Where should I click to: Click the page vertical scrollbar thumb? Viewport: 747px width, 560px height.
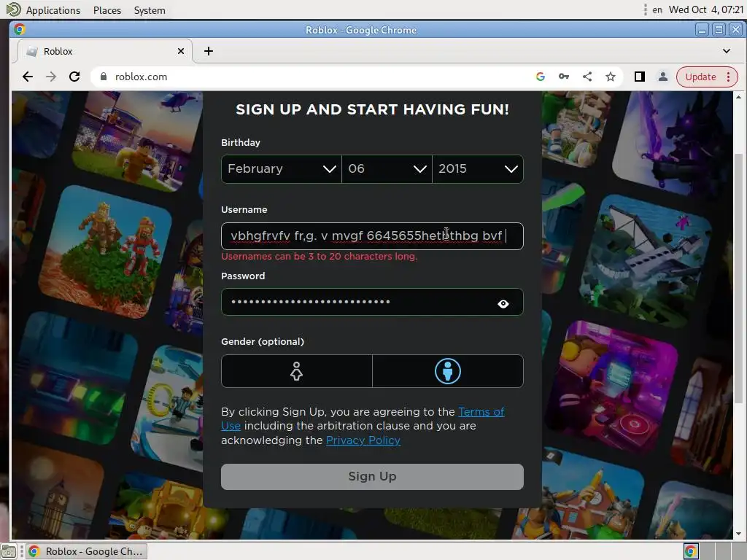pos(738,279)
